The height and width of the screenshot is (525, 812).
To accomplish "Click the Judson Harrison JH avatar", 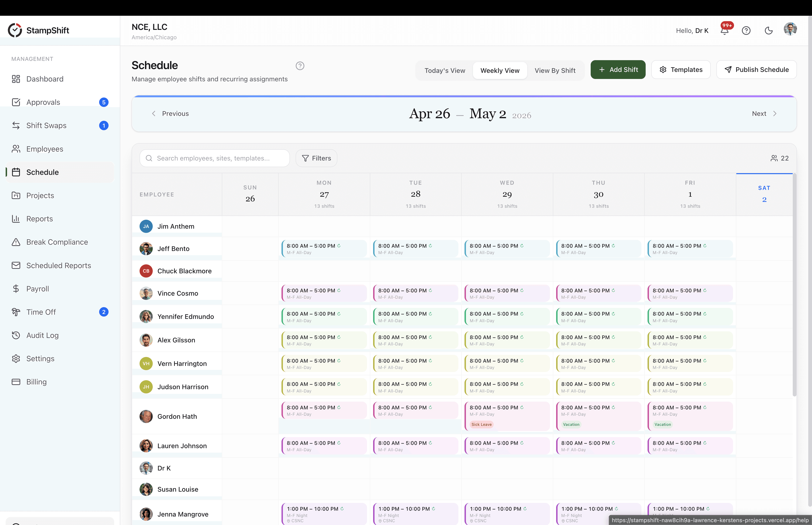I will point(146,387).
